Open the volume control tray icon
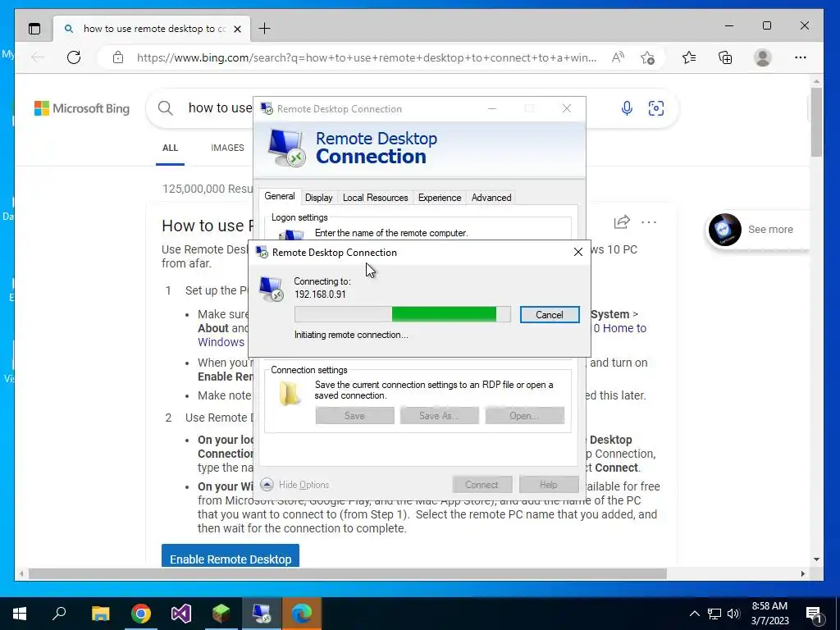This screenshot has width=840, height=630. click(733, 614)
